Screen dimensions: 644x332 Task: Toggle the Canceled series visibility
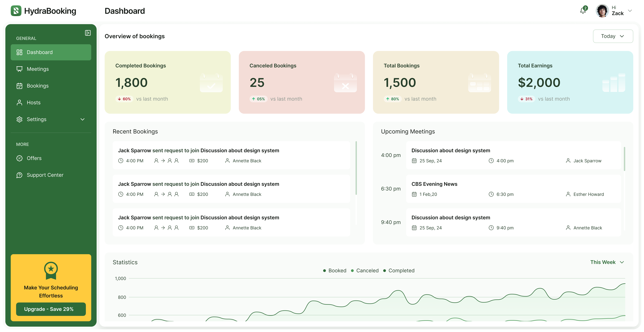pyautogui.click(x=365, y=270)
